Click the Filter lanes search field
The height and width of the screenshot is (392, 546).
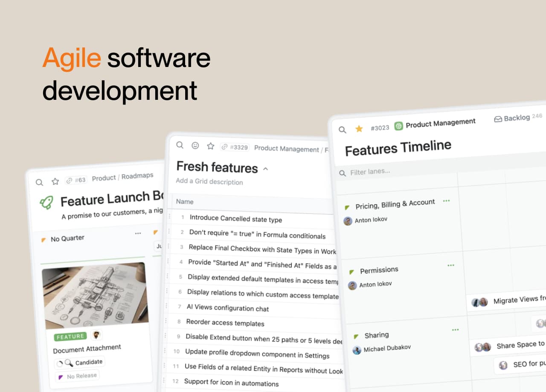coord(370,172)
